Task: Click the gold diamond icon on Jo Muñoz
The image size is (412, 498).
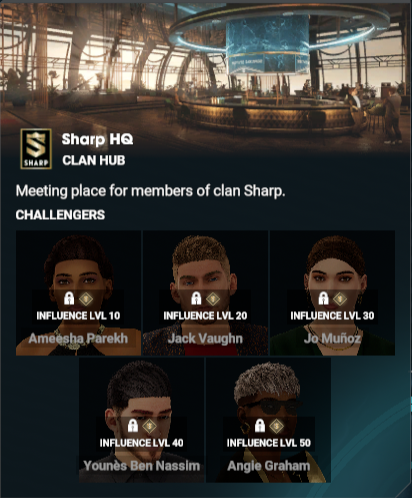Action: (340, 299)
